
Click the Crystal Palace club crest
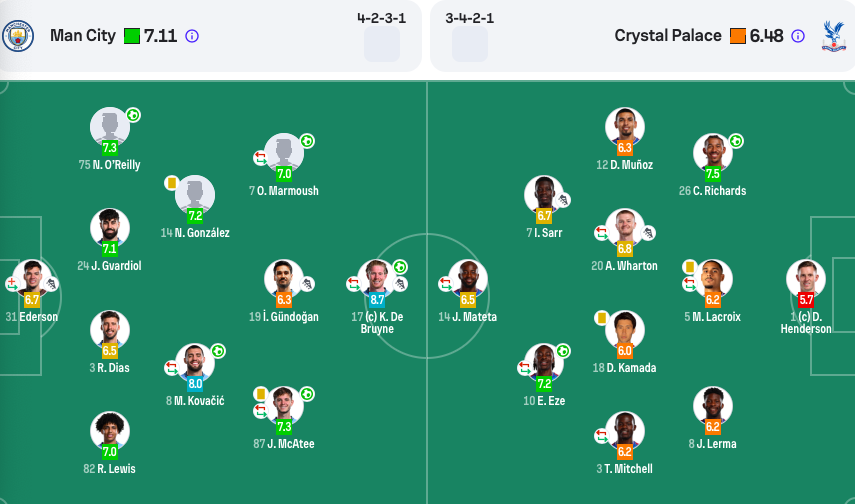(x=830, y=35)
